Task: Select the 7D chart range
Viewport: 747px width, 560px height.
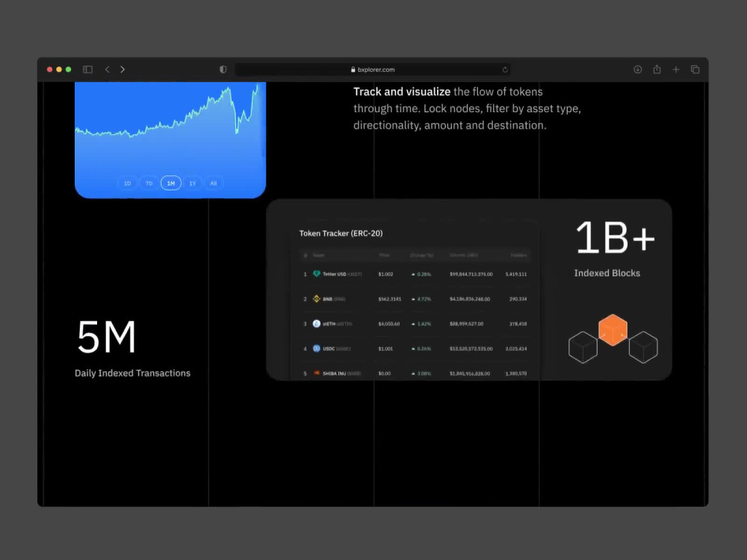Action: pos(149,184)
